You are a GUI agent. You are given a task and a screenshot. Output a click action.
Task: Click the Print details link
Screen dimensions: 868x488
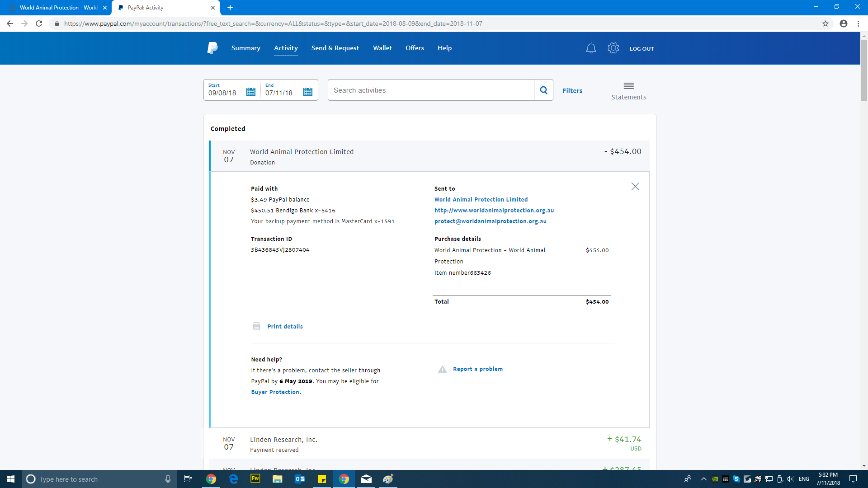coord(285,326)
